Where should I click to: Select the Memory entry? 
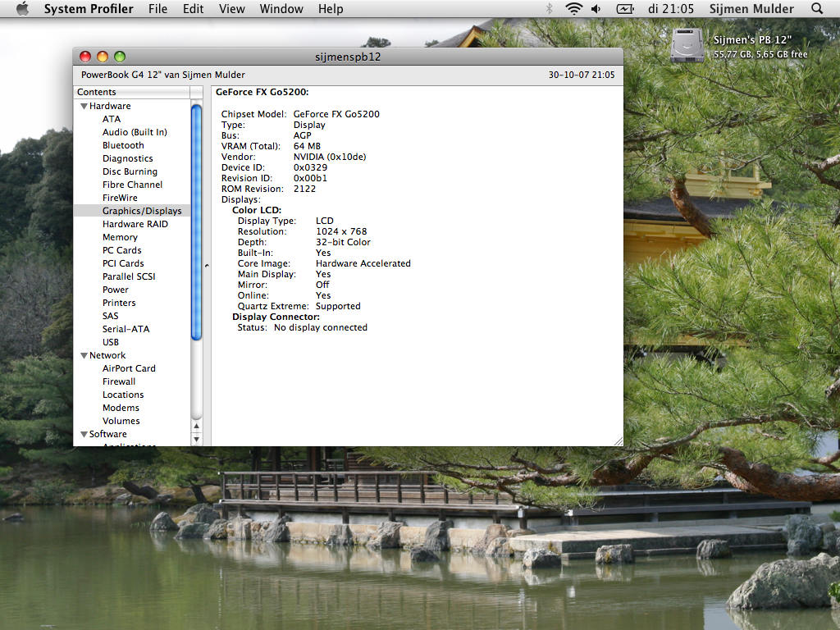[x=120, y=237]
